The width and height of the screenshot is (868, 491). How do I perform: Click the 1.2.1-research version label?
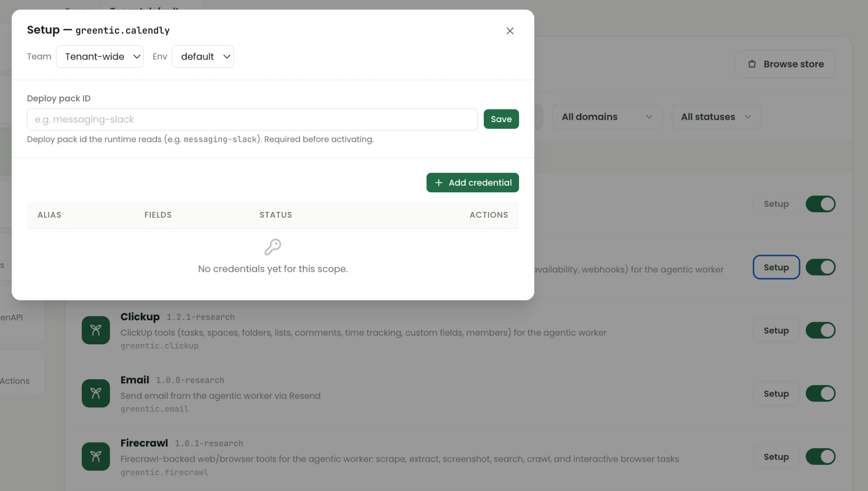[x=201, y=317]
